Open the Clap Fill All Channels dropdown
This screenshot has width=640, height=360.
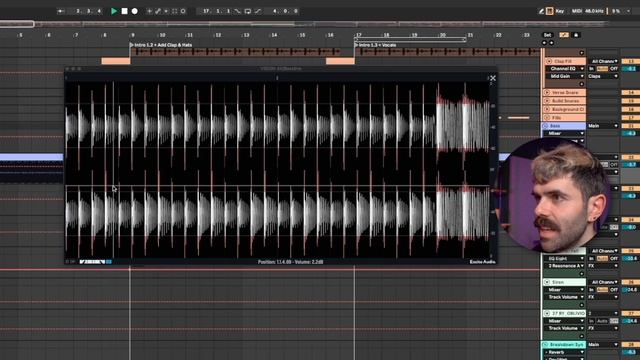pos(603,61)
